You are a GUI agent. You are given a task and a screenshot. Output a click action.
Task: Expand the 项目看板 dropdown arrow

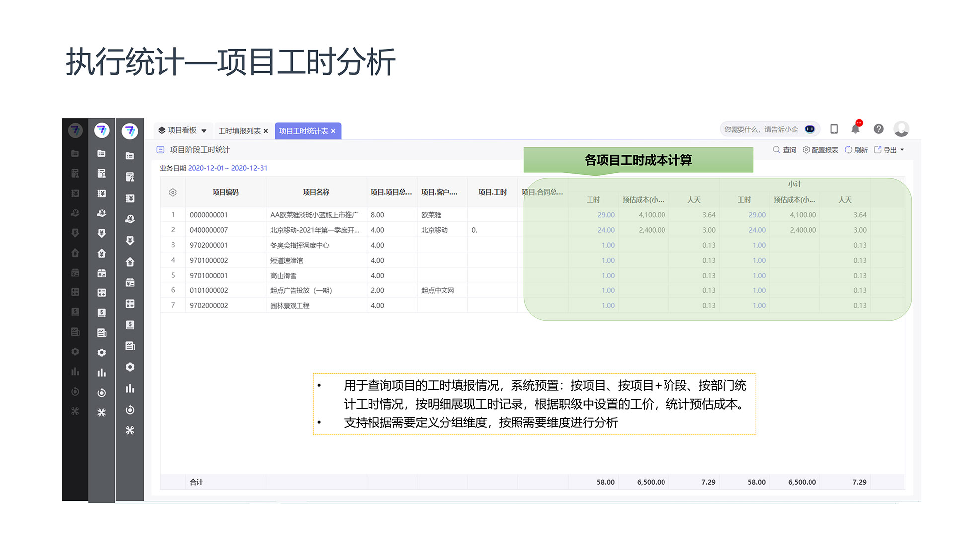tap(204, 131)
